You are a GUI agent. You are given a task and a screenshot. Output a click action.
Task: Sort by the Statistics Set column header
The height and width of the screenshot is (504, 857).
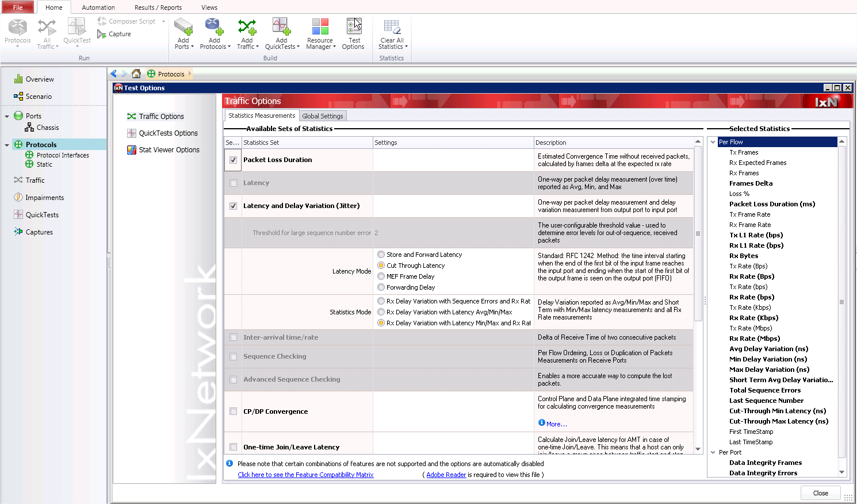point(307,143)
